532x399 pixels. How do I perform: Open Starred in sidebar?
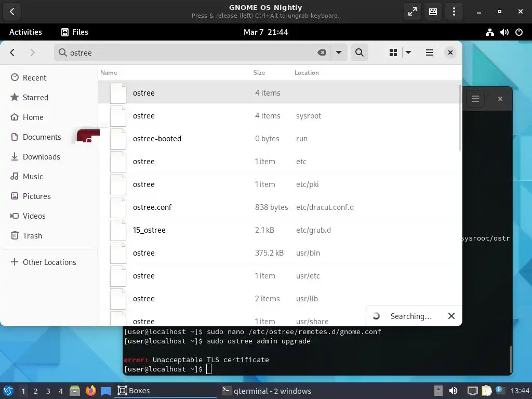tap(49, 97)
